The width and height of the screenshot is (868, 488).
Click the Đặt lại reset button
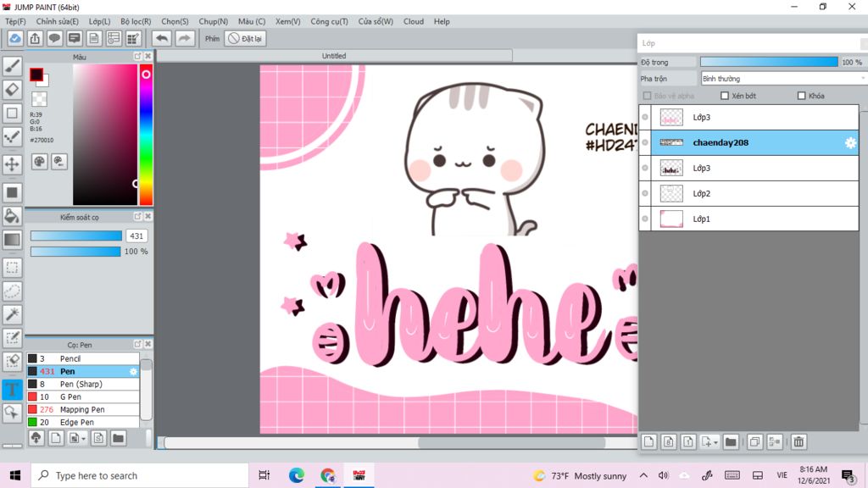[245, 39]
